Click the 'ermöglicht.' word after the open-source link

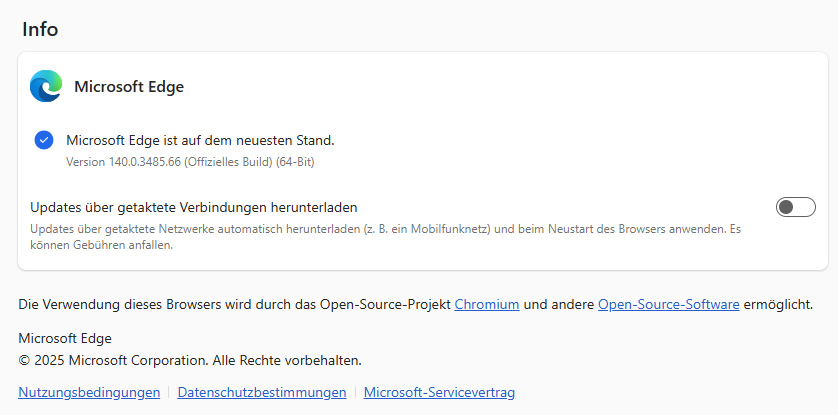point(778,304)
